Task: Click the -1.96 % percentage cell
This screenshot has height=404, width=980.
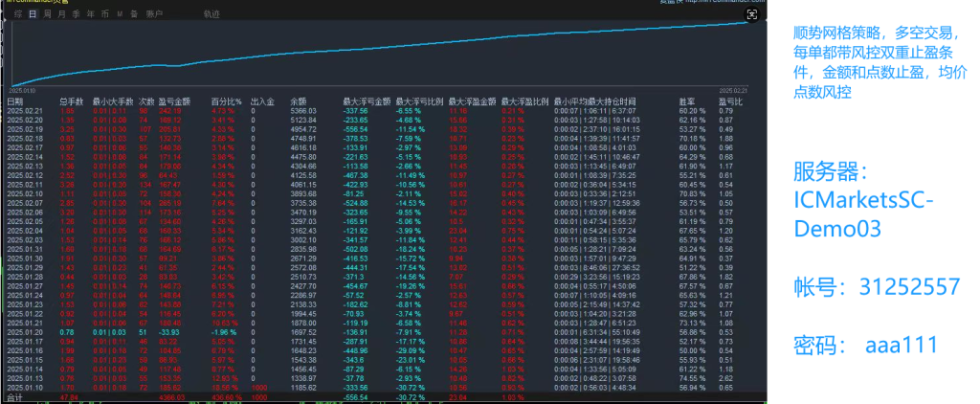Action: [223, 331]
